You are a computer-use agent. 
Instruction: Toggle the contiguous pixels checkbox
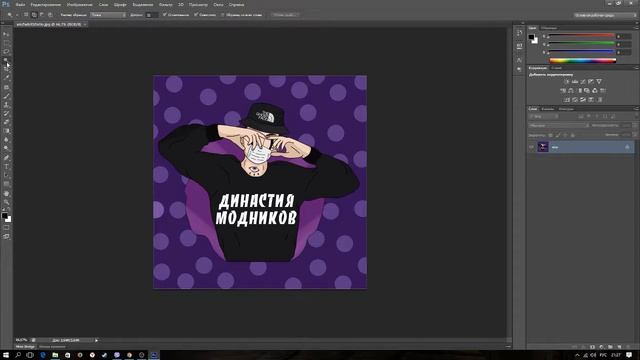click(x=196, y=15)
